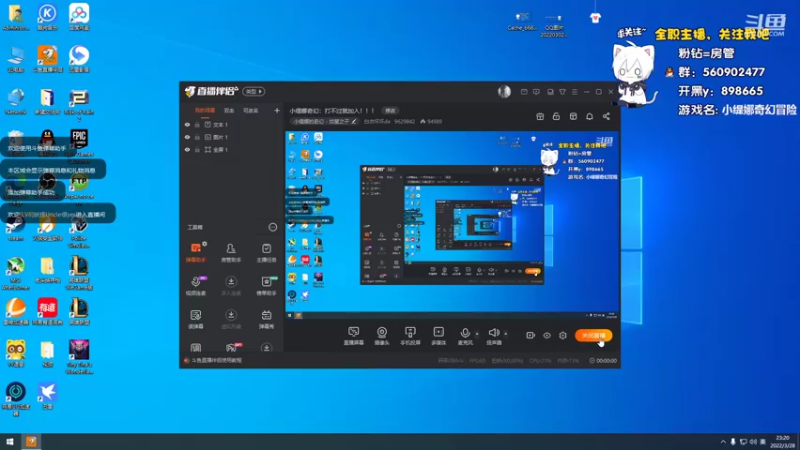
Task: Click the share icon in room info bar
Action: coord(606,116)
